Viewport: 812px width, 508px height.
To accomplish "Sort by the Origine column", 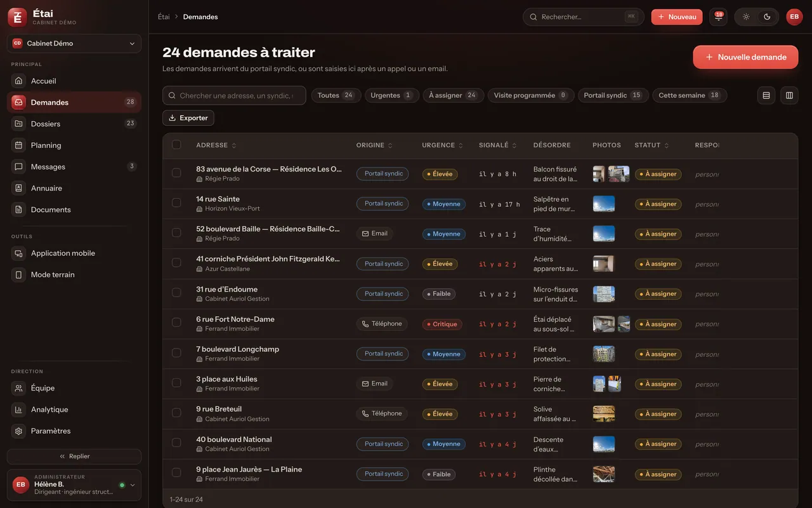I will [374, 145].
